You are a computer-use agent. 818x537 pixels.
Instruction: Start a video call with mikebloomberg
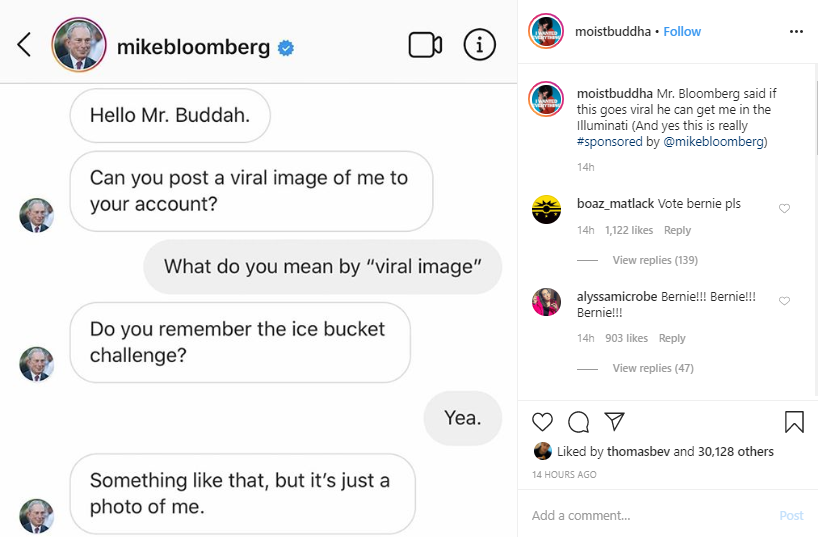pyautogui.click(x=425, y=45)
